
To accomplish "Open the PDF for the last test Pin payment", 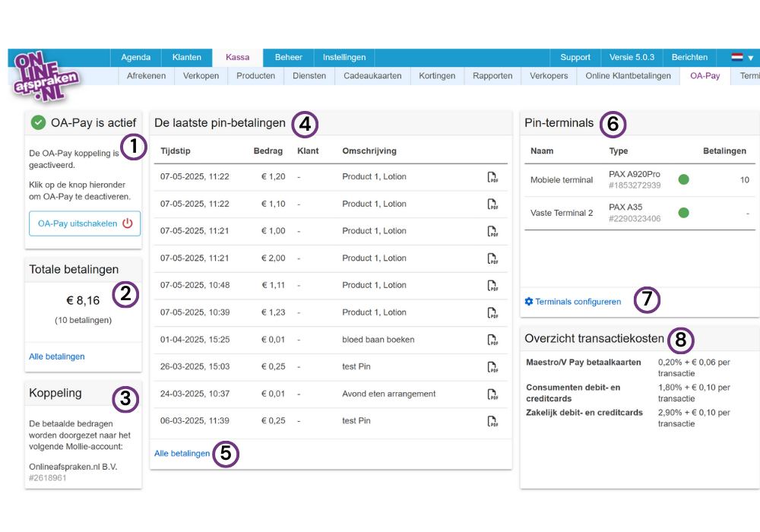I will coord(492,421).
